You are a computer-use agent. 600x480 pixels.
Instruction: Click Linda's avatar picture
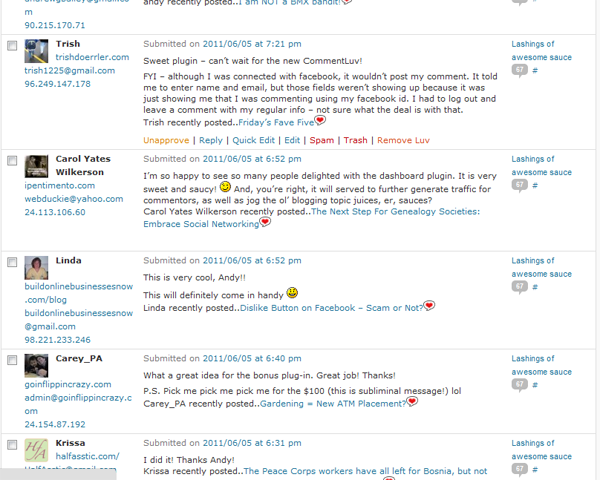click(36, 268)
